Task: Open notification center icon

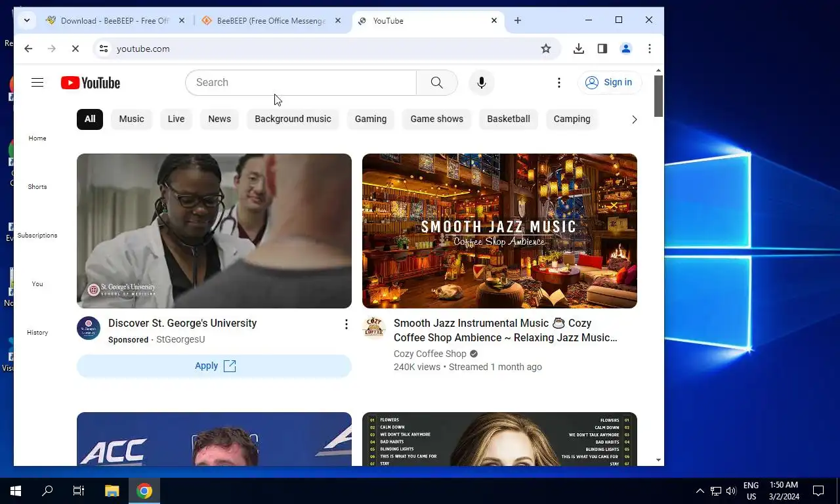Action: pyautogui.click(x=818, y=491)
